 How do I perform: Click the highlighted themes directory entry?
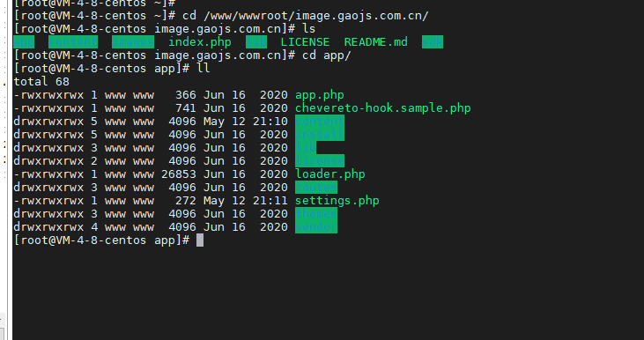pos(316,213)
